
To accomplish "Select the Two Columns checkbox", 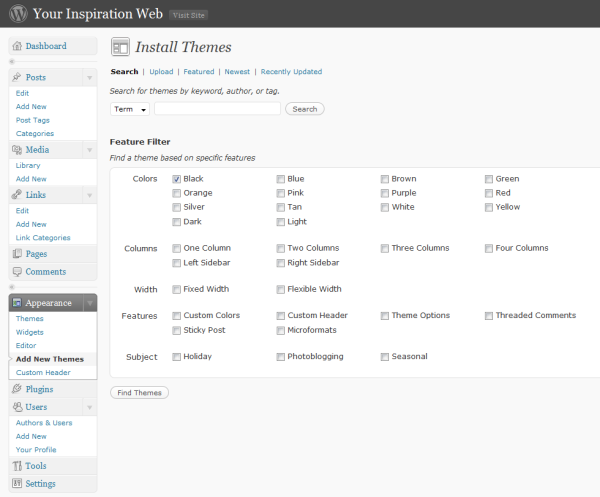I will coord(280,248).
